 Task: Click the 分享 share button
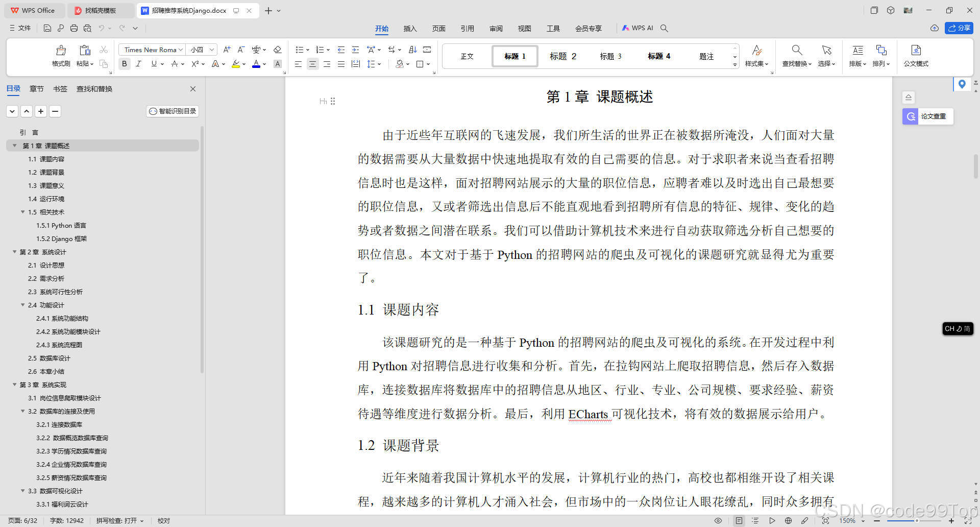click(x=959, y=28)
